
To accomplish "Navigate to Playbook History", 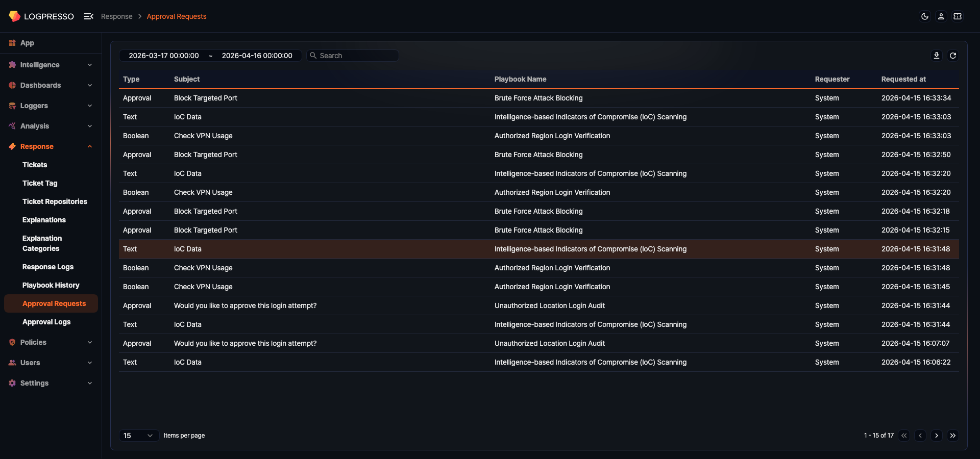I will tap(51, 285).
